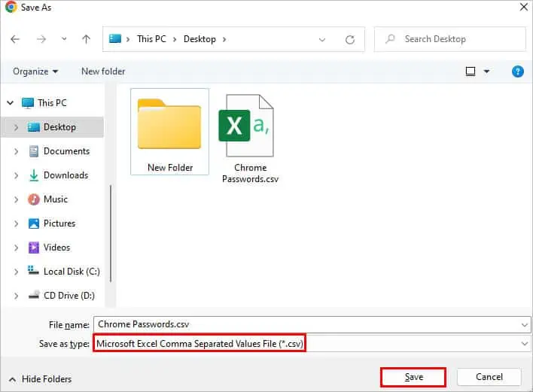The width and height of the screenshot is (533, 392).
Task: Click the Cancel button
Action: click(489, 377)
